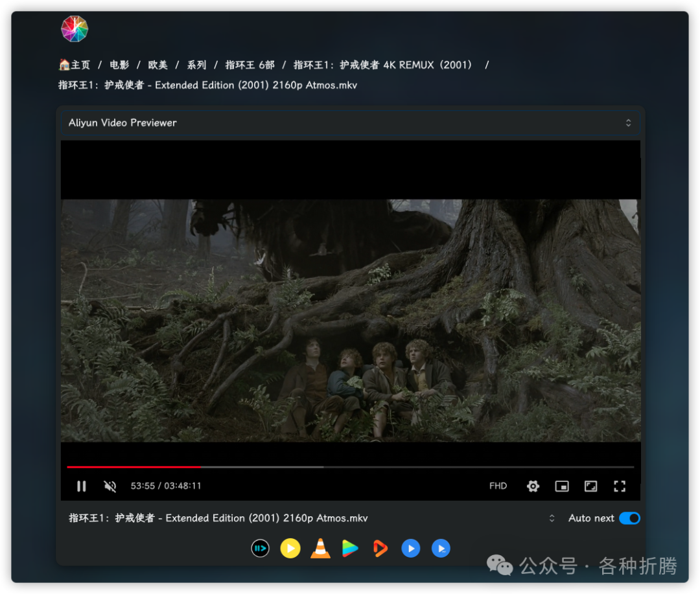Screen dimensions: 700x594
Task: Open video in Infuse orange icon
Action: 380,549
